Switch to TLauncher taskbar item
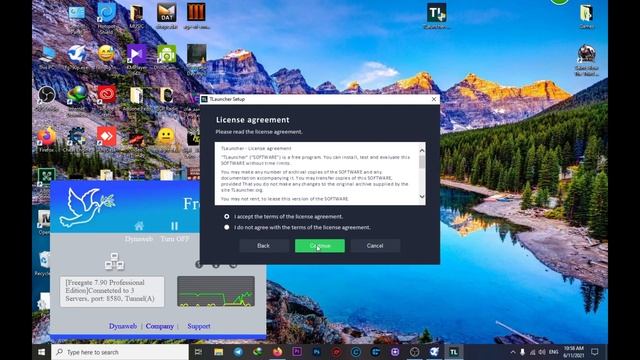Screen dimensions: 640x360 [x=453, y=352]
